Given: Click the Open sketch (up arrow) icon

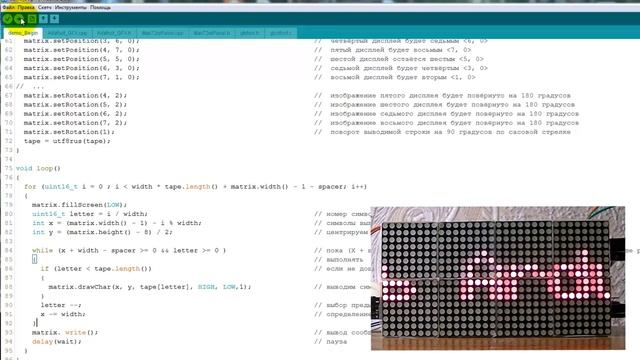Looking at the screenshot, I should click(x=43, y=19).
